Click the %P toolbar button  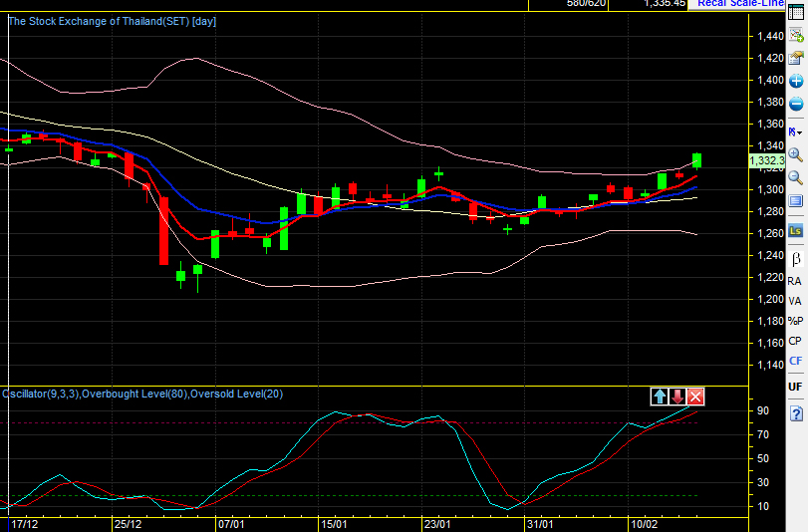(795, 321)
